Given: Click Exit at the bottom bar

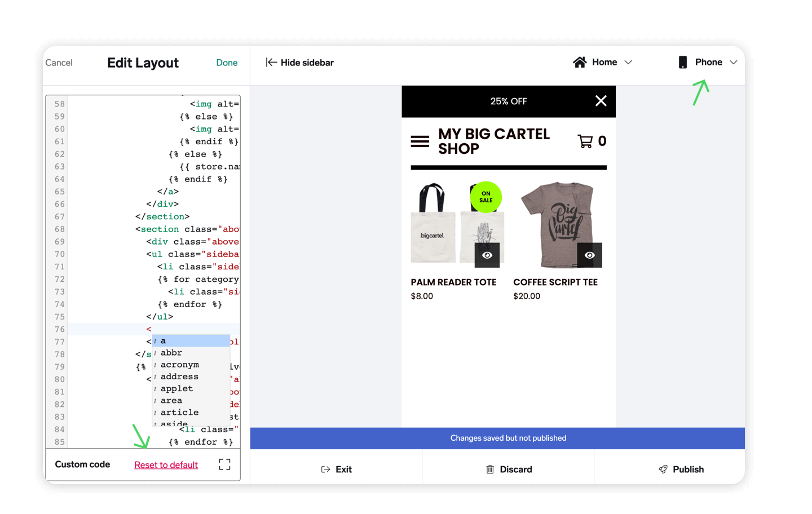Looking at the screenshot, I should point(336,469).
